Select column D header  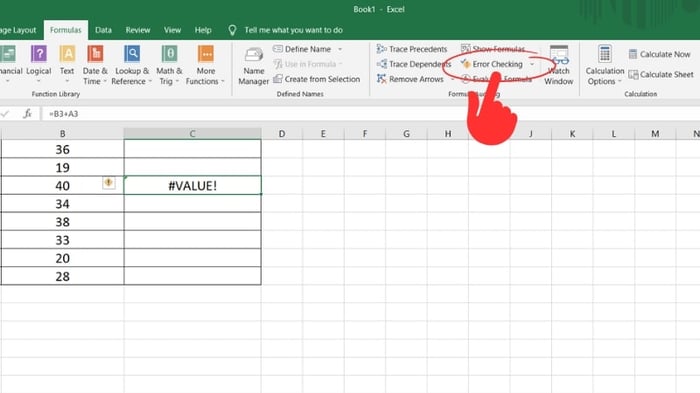point(282,134)
